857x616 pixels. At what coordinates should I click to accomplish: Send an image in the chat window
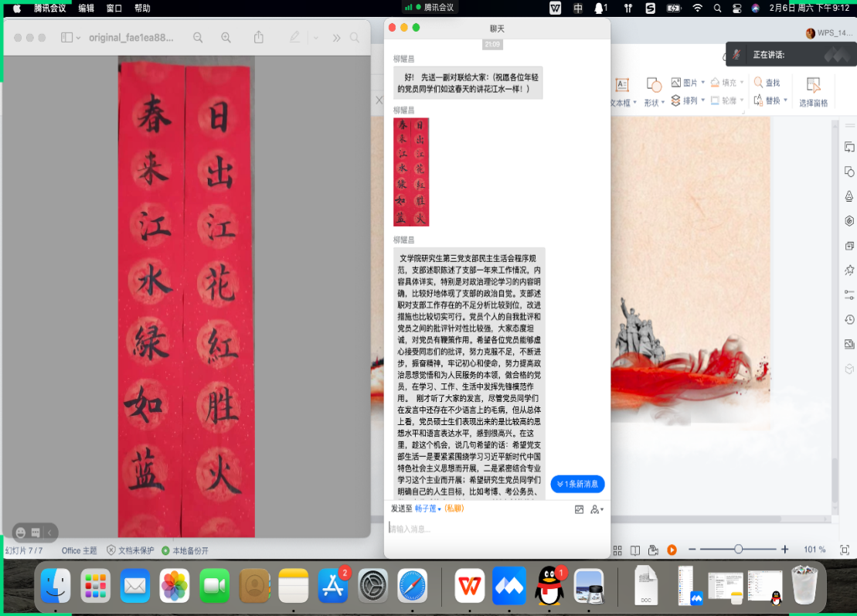coord(579,509)
